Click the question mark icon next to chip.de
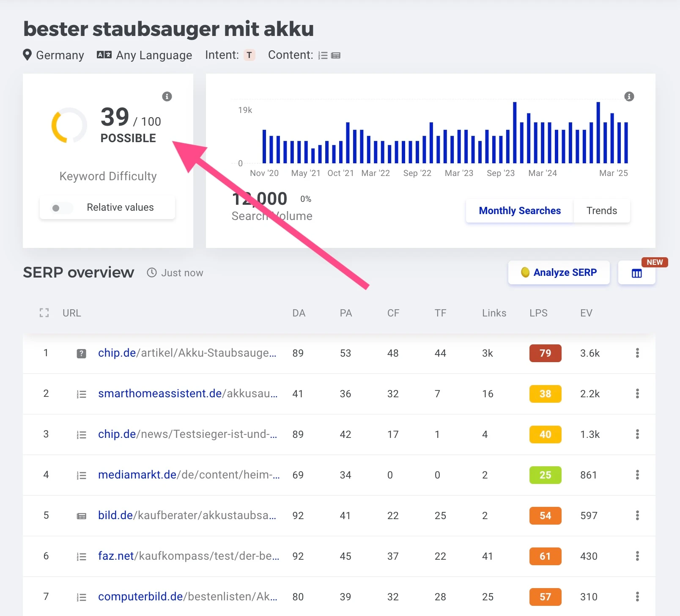Viewport: 680px width, 616px height. click(x=81, y=353)
